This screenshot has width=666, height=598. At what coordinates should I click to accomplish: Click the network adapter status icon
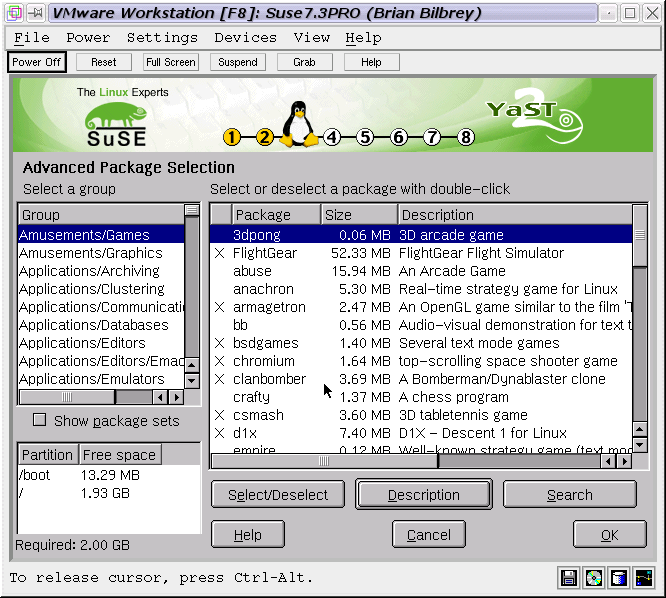pos(644,577)
